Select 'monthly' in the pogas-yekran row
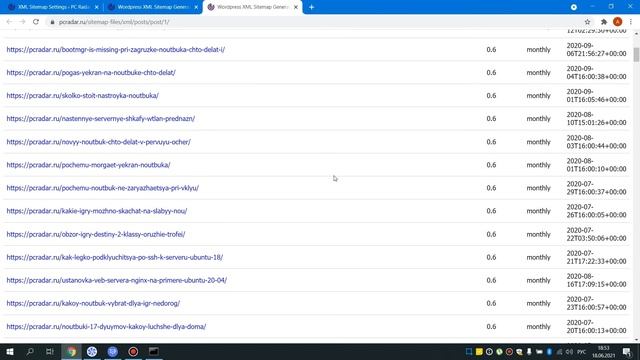Viewport: 640px width, 360px height. pos(538,73)
